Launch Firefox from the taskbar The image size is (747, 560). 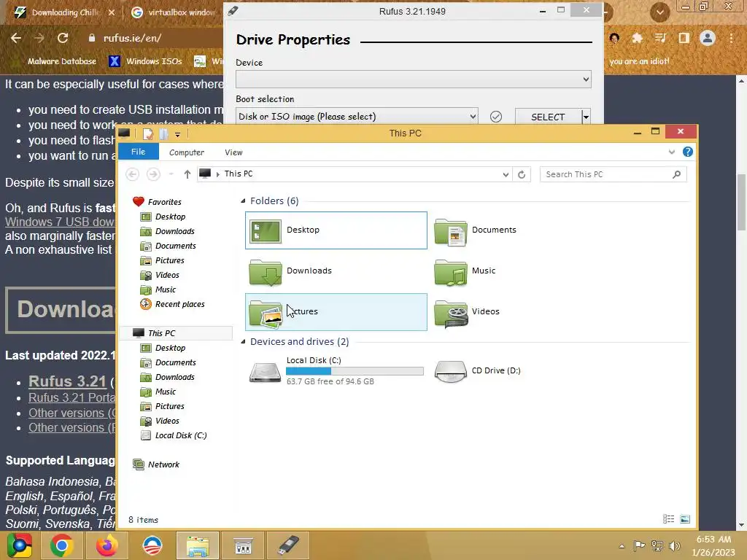tap(107, 545)
